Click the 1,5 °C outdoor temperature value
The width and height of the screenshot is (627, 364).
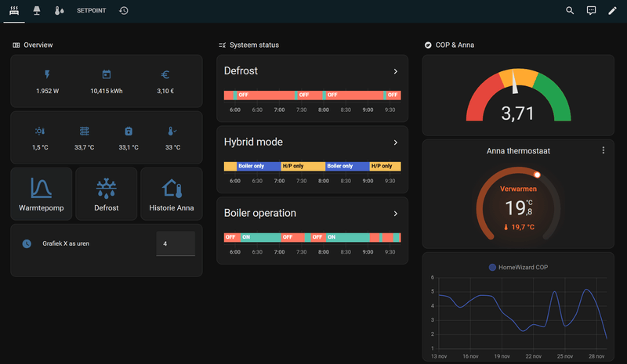[x=40, y=147]
